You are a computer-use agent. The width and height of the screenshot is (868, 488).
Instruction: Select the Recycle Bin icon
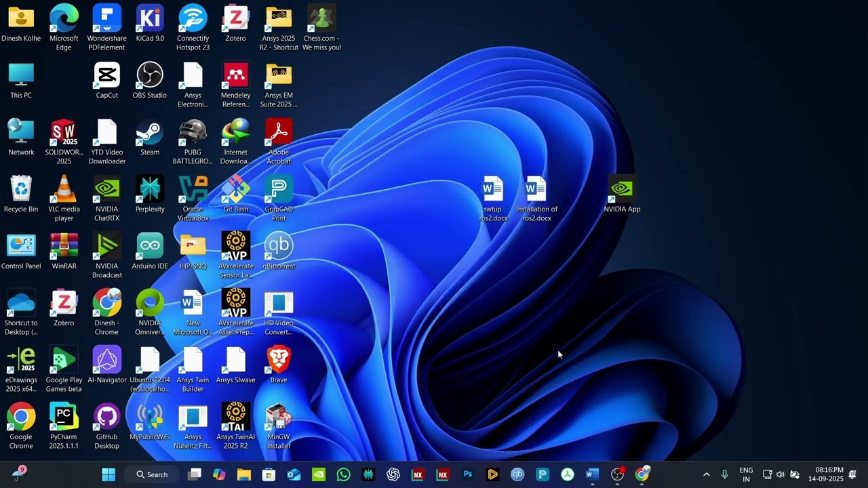(21, 195)
